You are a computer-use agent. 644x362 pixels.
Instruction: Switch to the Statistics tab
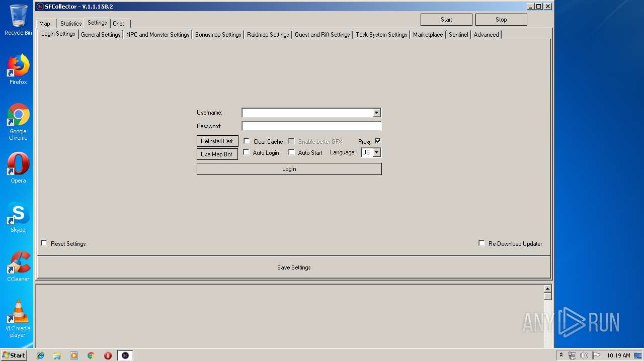coord(71,24)
